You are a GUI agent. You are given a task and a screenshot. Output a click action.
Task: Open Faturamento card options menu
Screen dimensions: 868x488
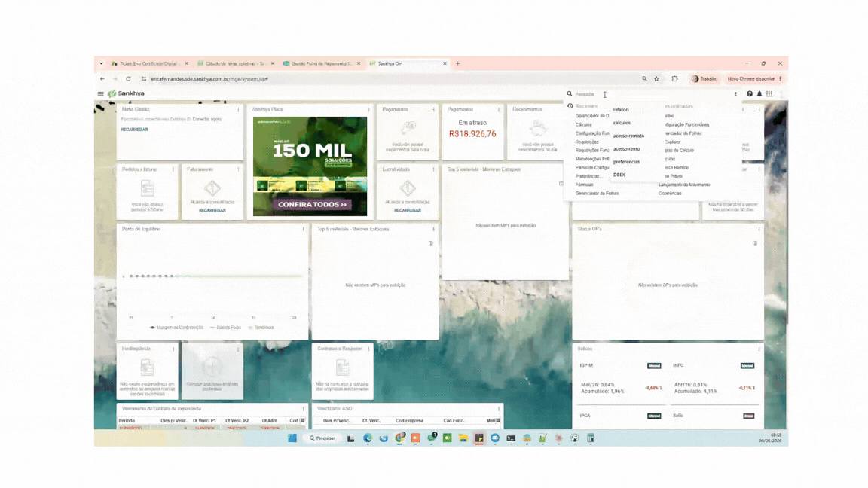[239, 169]
